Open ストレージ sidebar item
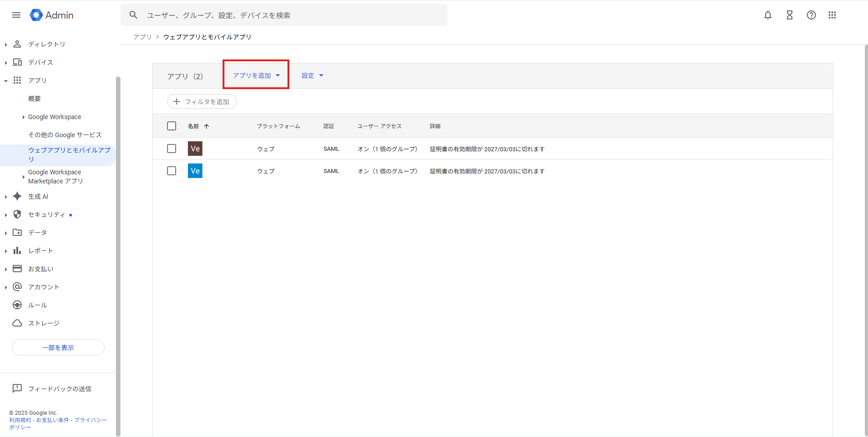The image size is (868, 437). 44,323
